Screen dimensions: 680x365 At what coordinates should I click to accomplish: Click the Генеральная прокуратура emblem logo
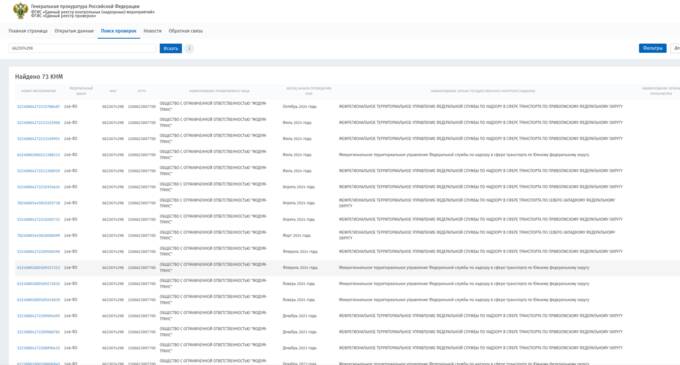coord(20,10)
